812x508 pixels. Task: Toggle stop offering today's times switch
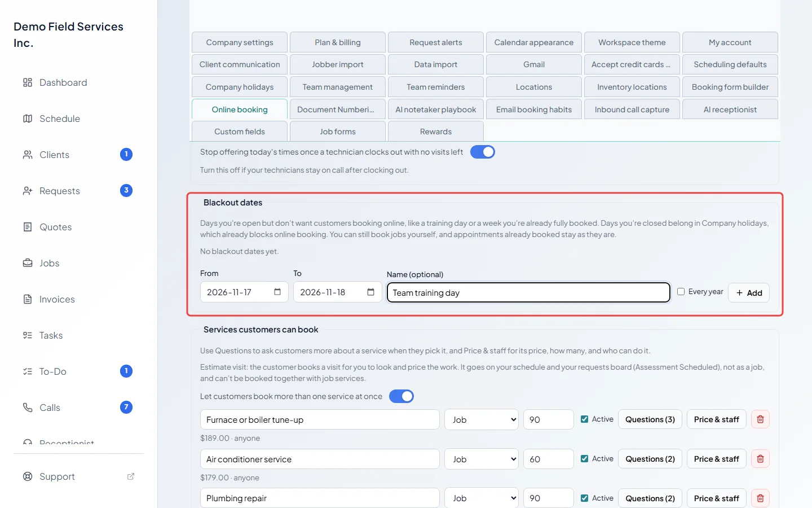(x=483, y=152)
